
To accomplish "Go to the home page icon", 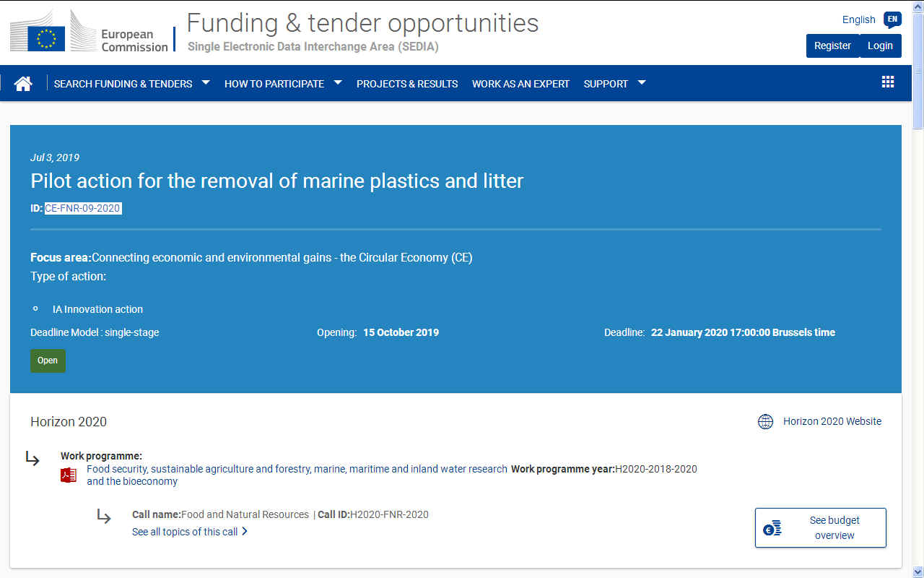I will pos(23,84).
